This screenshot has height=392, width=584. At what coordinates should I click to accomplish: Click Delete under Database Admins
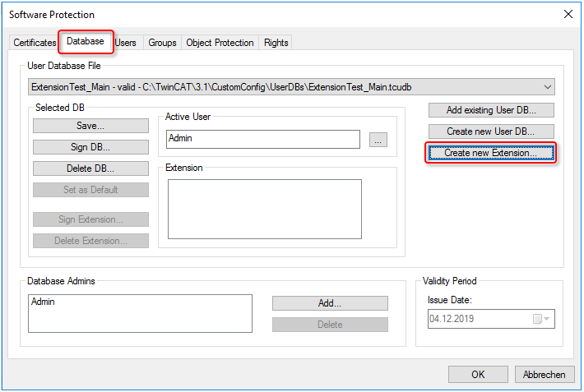click(330, 325)
